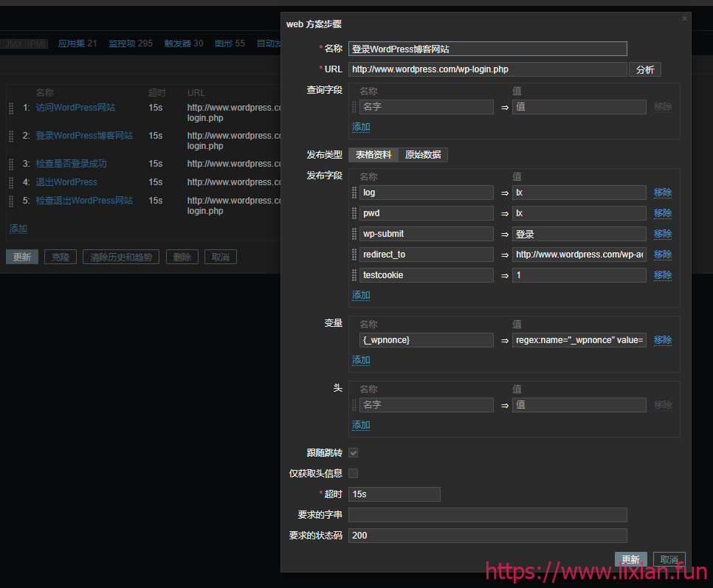
Task: Open the 图形 55 tab
Action: (x=230, y=44)
